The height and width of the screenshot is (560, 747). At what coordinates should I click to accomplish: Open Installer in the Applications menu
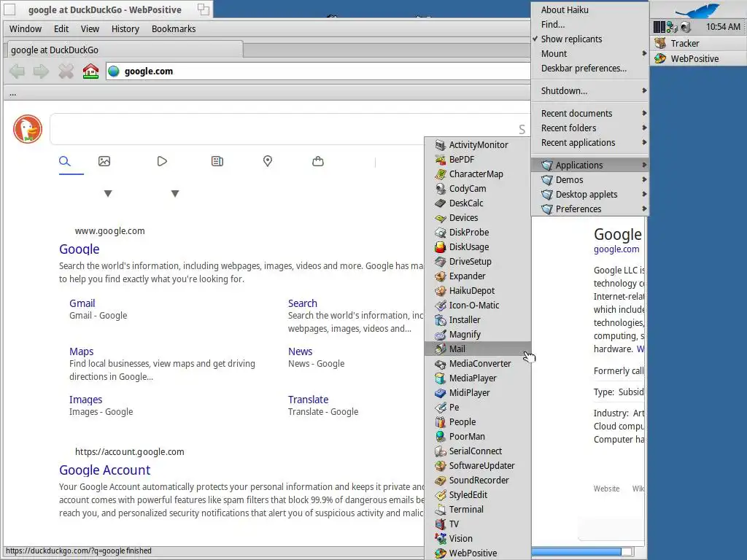pyautogui.click(x=477, y=320)
